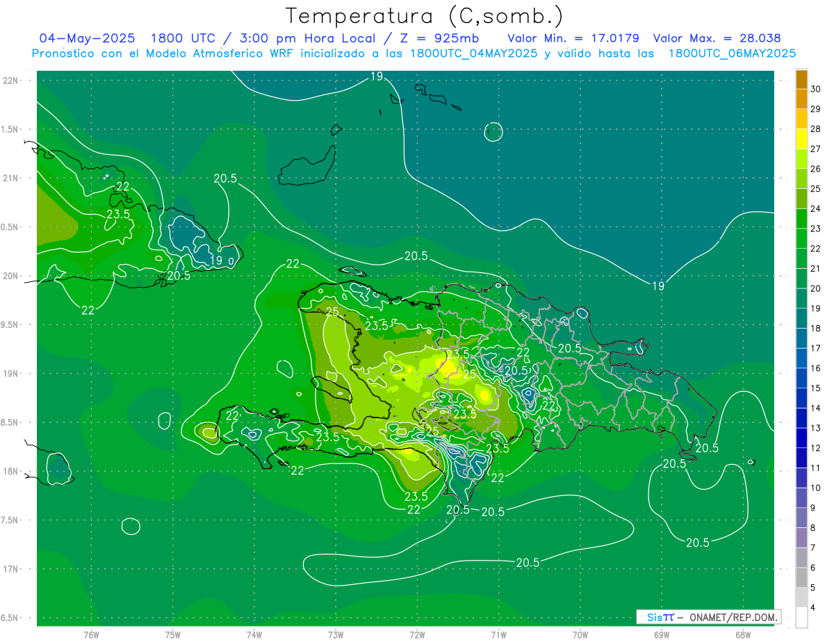Image resolution: width=834 pixels, height=644 pixels.
Task: Click longitude axis label '70W'
Action: click(580, 635)
